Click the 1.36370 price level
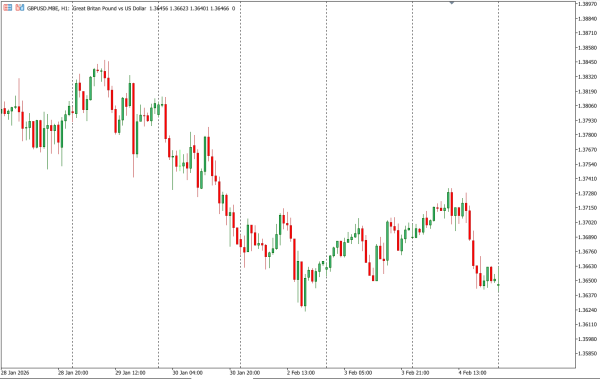Viewport: 600px width, 379px height. [588, 295]
